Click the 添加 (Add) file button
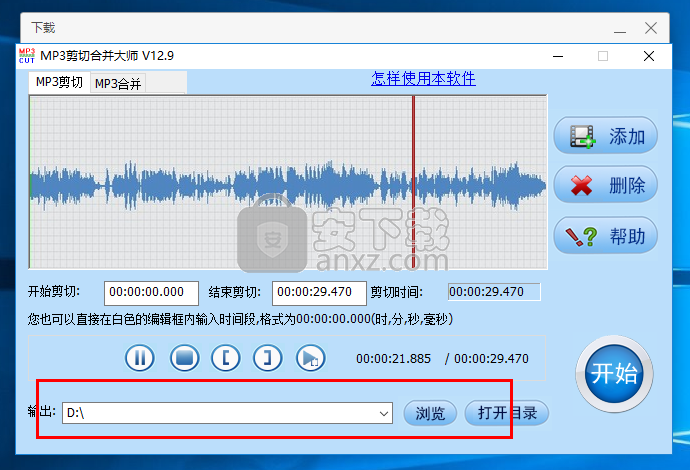 (606, 136)
